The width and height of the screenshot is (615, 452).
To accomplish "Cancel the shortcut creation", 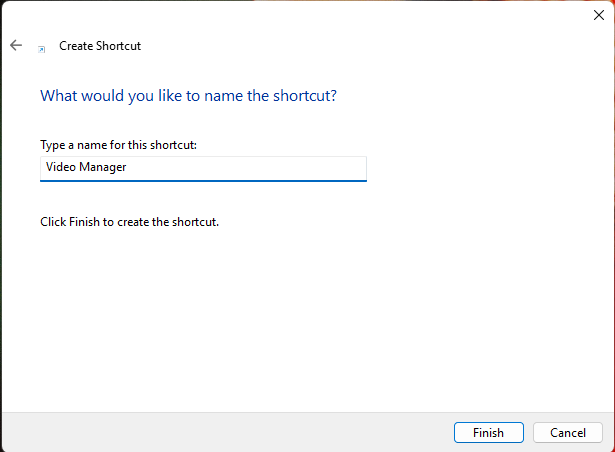I will tap(568, 432).
